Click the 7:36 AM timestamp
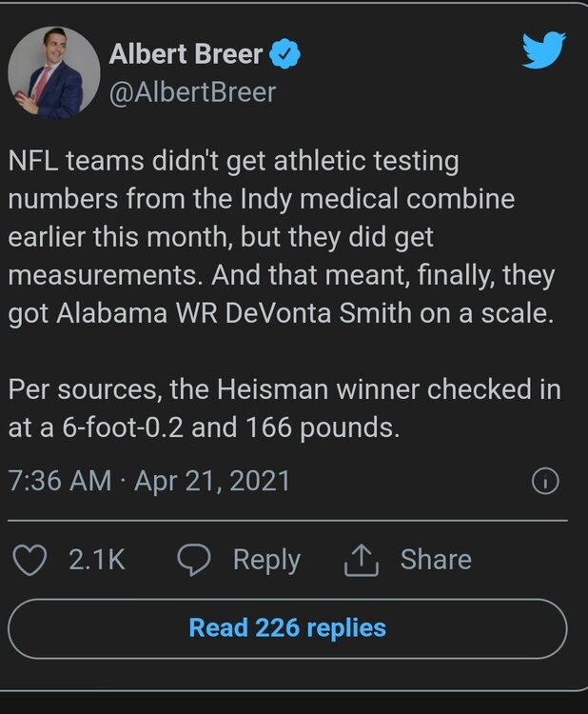 coord(59,480)
